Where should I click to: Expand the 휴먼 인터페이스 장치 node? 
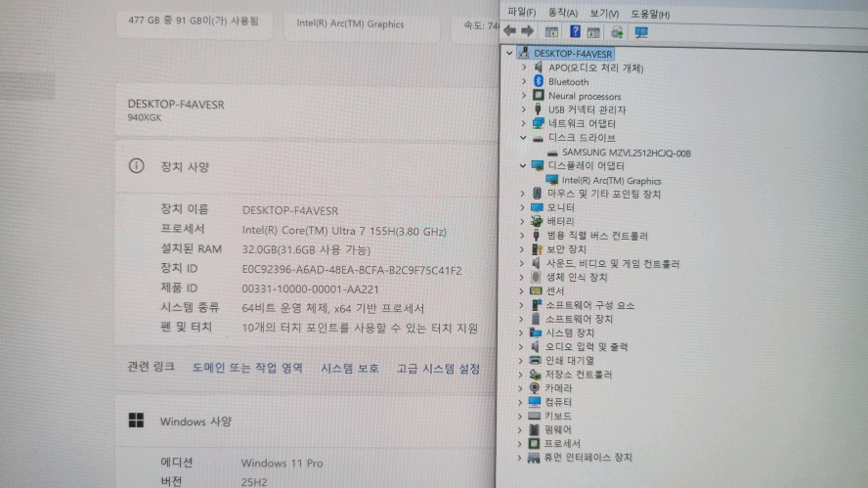(519, 458)
